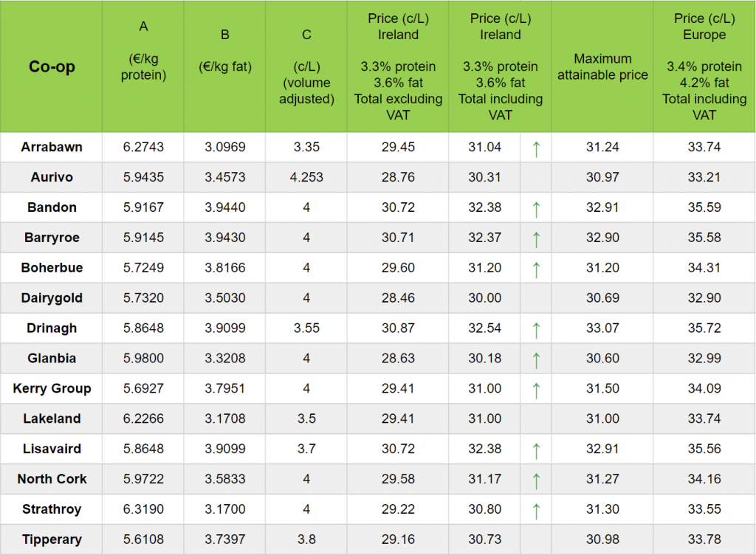Click the green up arrow beside Bandon's 32.38
The width and height of the screenshot is (756, 555).
pyautogui.click(x=536, y=209)
